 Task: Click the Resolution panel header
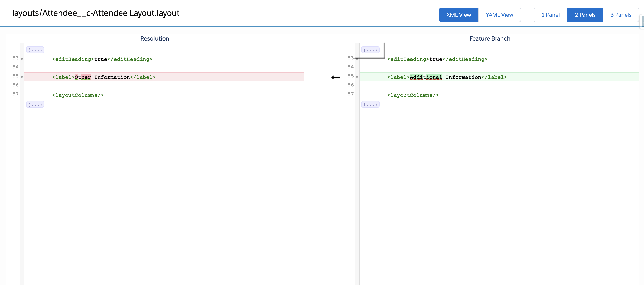point(155,38)
